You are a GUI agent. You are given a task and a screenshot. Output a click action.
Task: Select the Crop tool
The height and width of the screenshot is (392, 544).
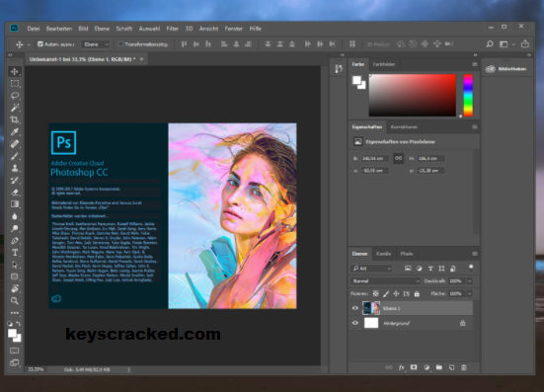(x=15, y=119)
